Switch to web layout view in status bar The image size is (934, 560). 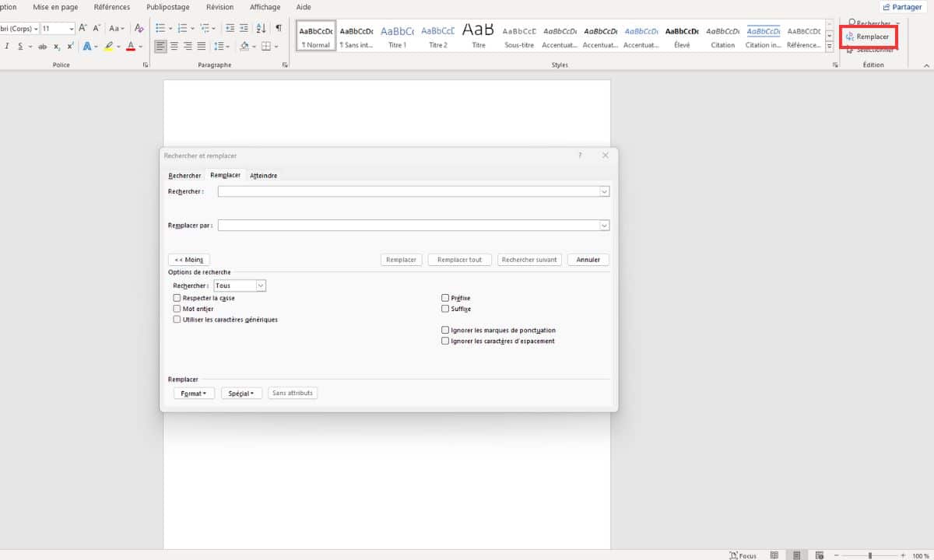(x=818, y=555)
